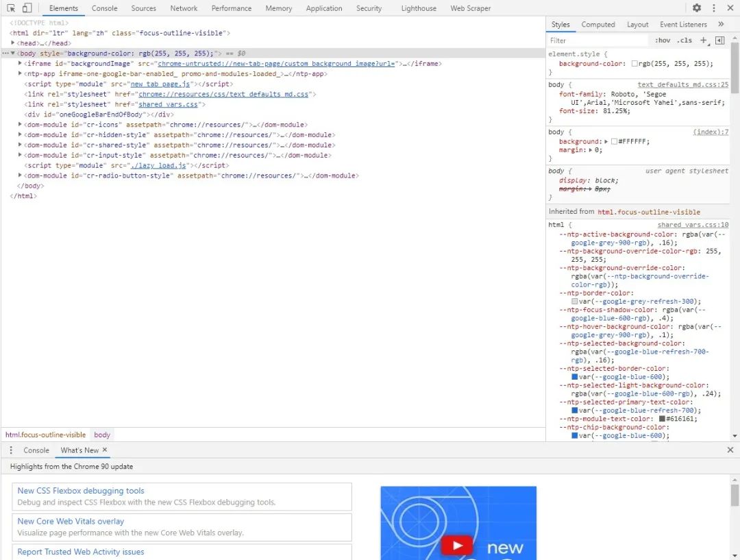Screen dimensions: 740x560
Task: Open the customize DevTools three-dot menu
Action: click(714, 8)
